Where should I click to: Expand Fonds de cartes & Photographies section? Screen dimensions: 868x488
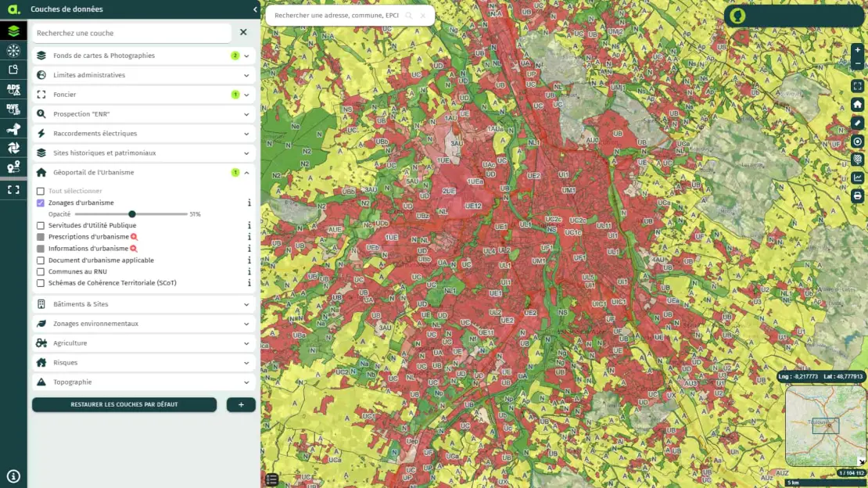pyautogui.click(x=145, y=56)
